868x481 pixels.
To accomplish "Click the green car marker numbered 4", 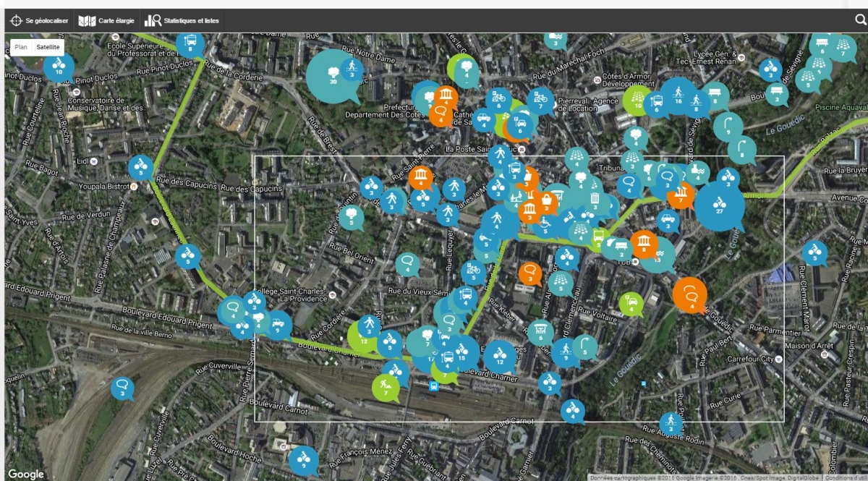I will click(x=631, y=303).
